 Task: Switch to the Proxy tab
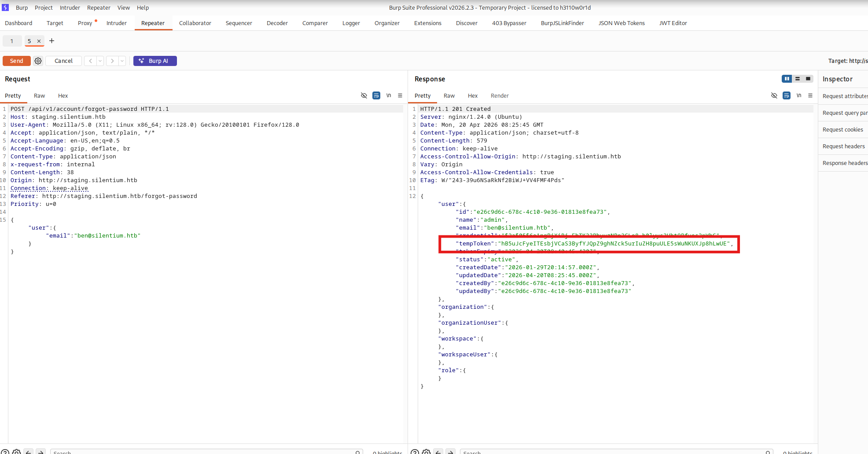pos(85,23)
